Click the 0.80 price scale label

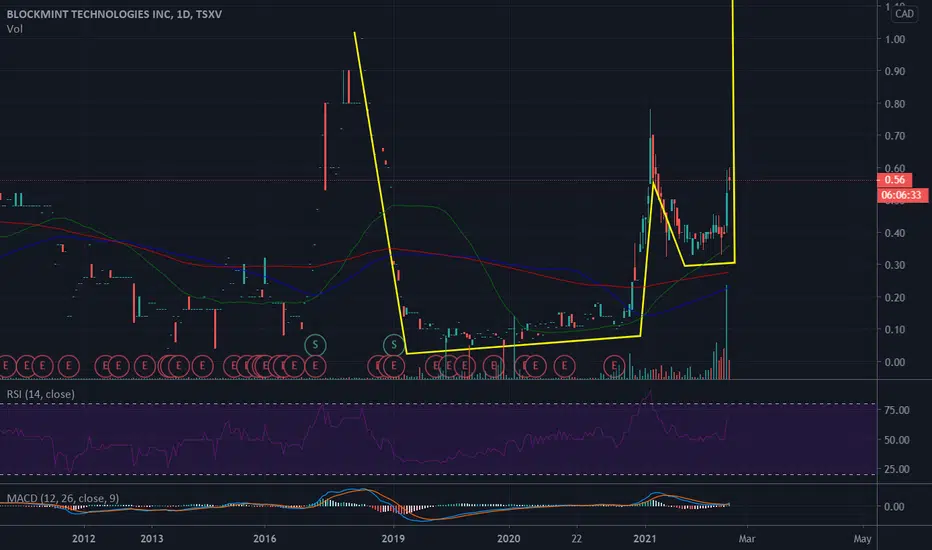895,104
